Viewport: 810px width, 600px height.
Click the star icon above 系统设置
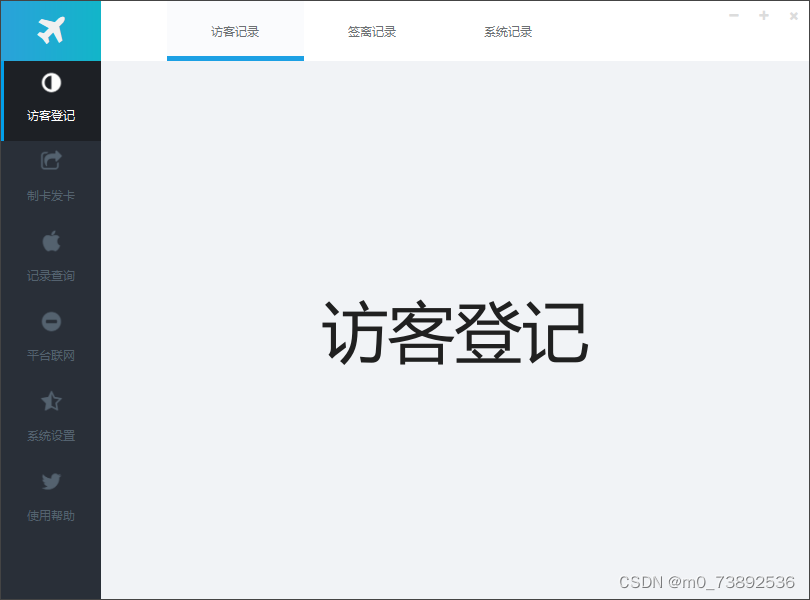(x=50, y=401)
